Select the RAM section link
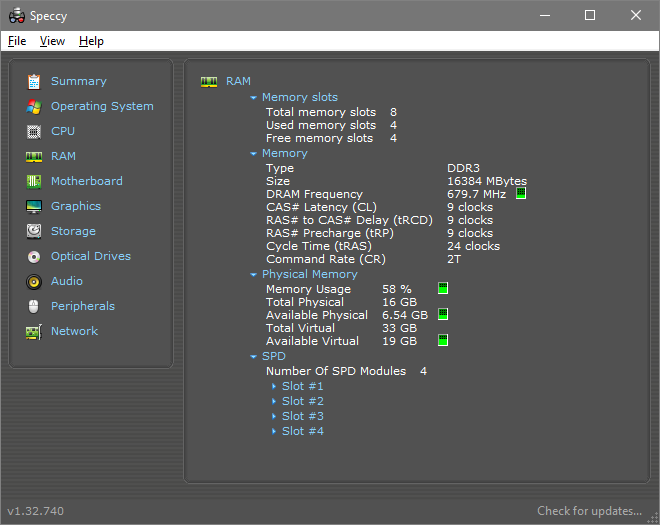Screen dimensions: 660x525 63,156
